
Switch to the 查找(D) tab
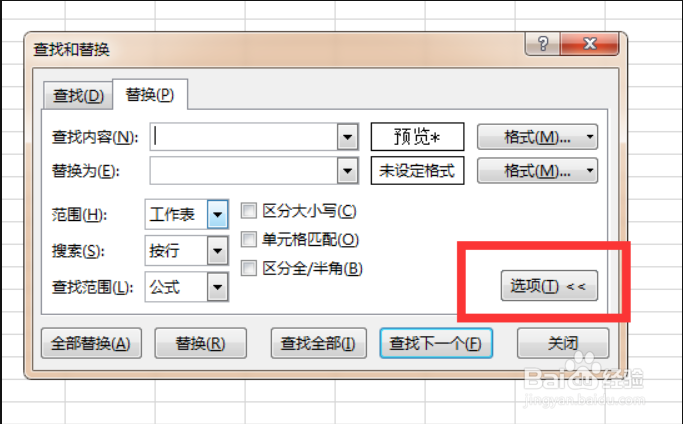tap(78, 95)
